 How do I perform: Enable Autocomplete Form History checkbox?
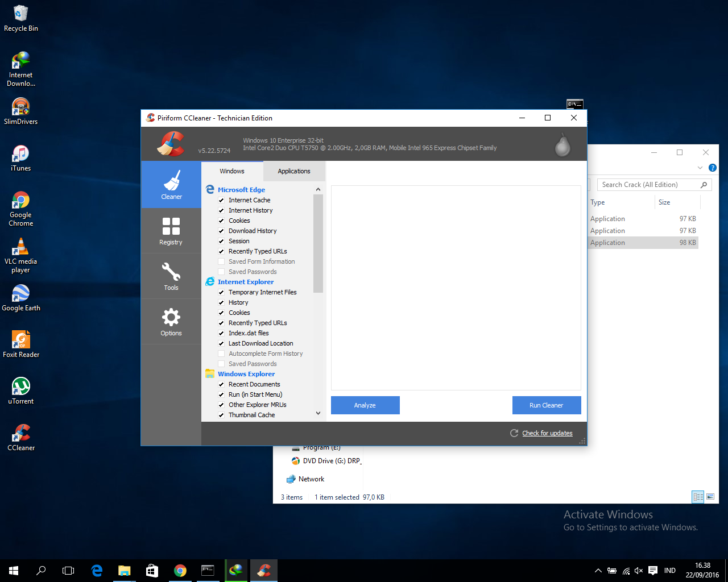pos(221,354)
